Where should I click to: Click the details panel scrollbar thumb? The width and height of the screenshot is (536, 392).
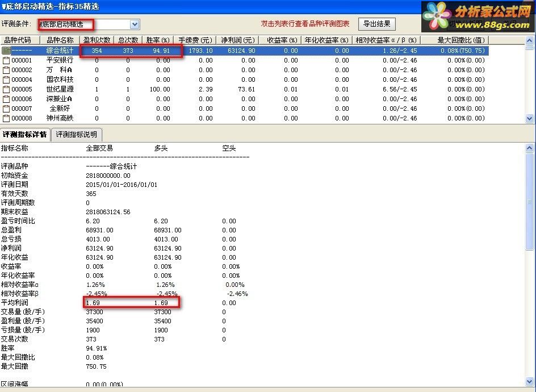(530, 202)
